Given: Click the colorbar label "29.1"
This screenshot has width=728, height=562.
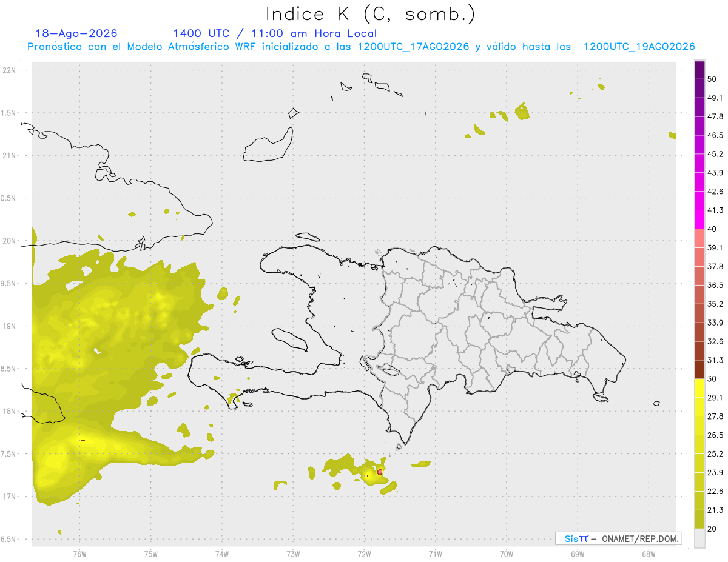Looking at the screenshot, I should click(715, 398).
